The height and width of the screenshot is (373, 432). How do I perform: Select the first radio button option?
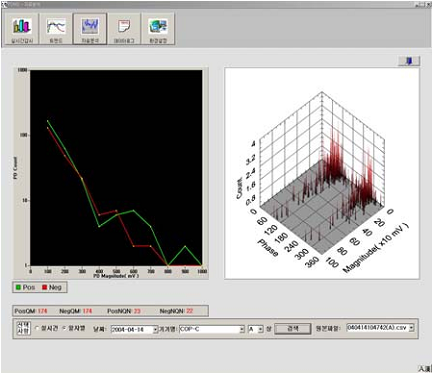37,328
